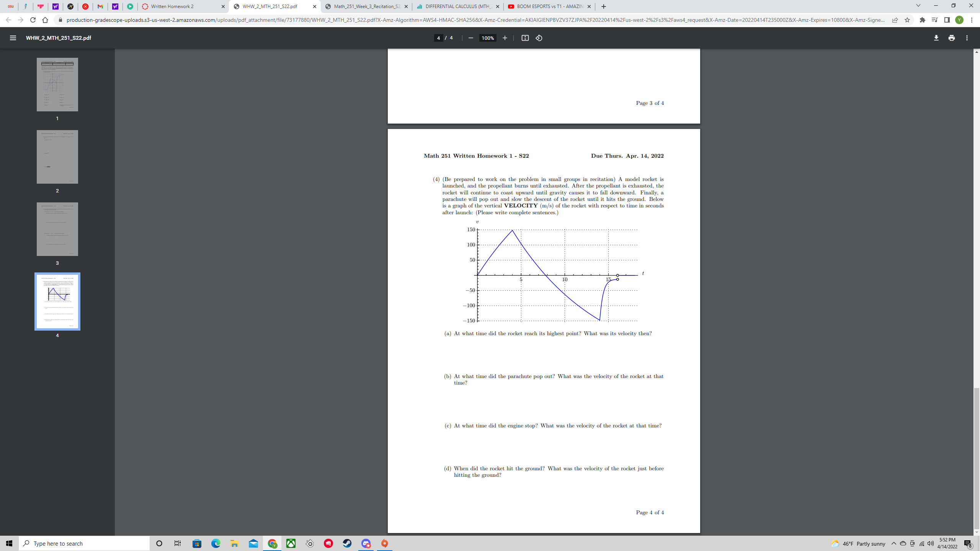The image size is (980, 551).
Task: Select page 2 thumbnail in sidebar
Action: coord(57,156)
